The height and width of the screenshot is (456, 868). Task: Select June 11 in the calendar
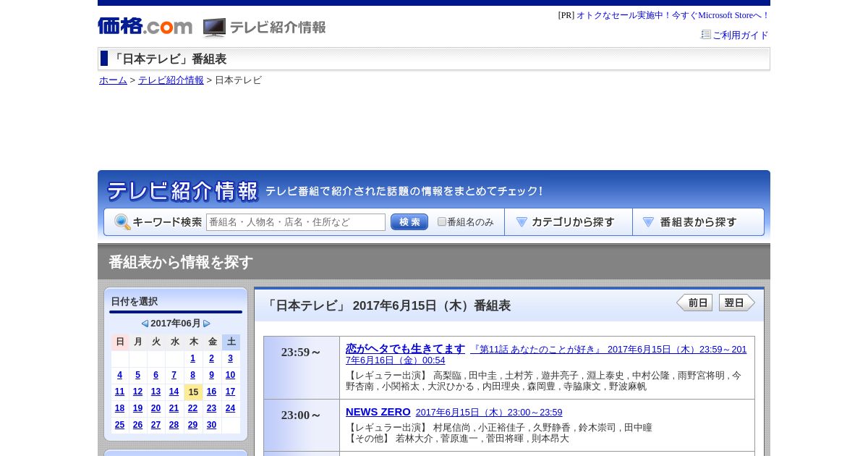coord(119,392)
